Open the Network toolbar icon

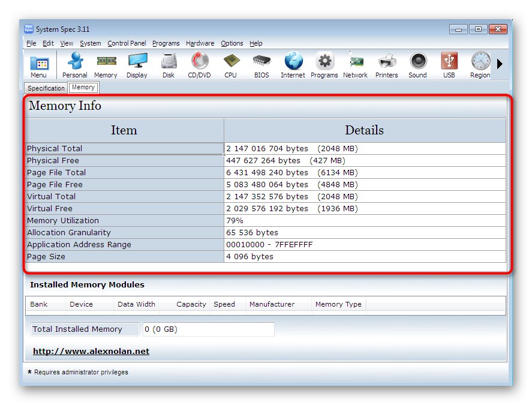[x=355, y=65]
